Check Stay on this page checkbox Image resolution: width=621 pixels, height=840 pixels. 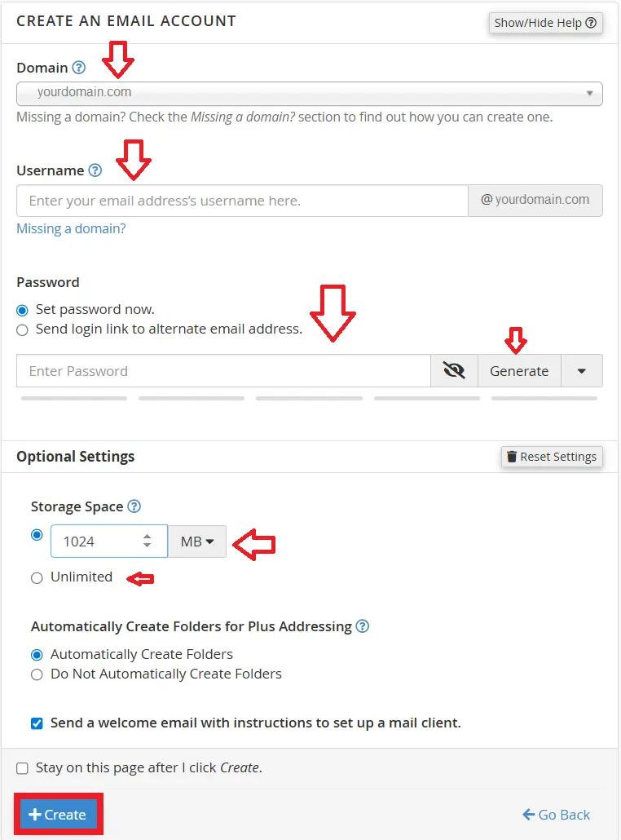(x=23, y=768)
